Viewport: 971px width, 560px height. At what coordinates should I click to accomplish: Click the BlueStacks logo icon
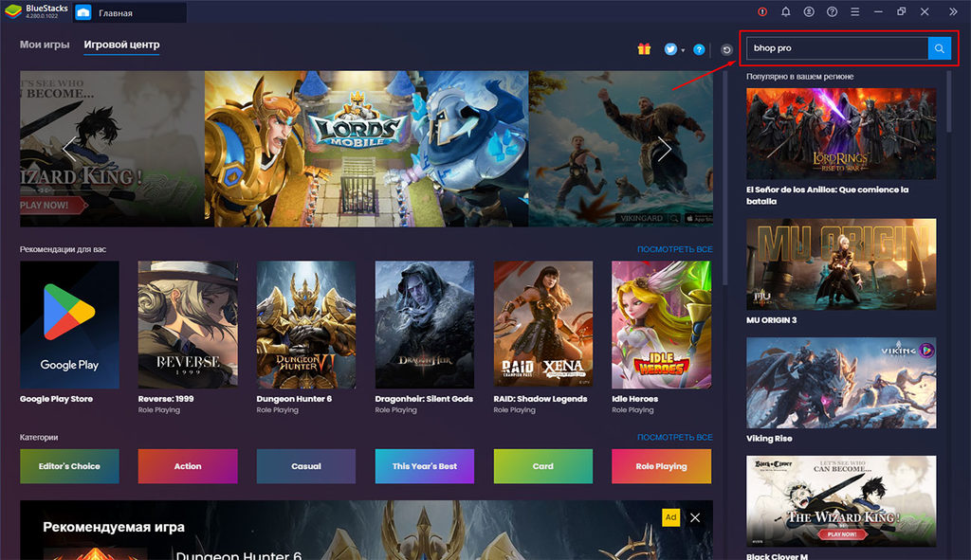13,11
